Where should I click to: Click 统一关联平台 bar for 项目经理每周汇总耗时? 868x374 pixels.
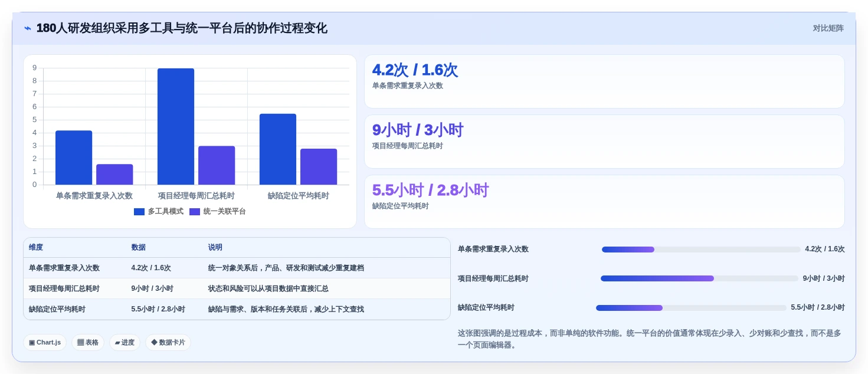pos(217,165)
